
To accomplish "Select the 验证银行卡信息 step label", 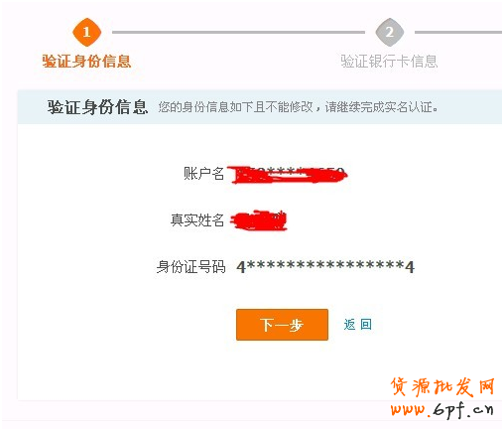I will click(389, 62).
